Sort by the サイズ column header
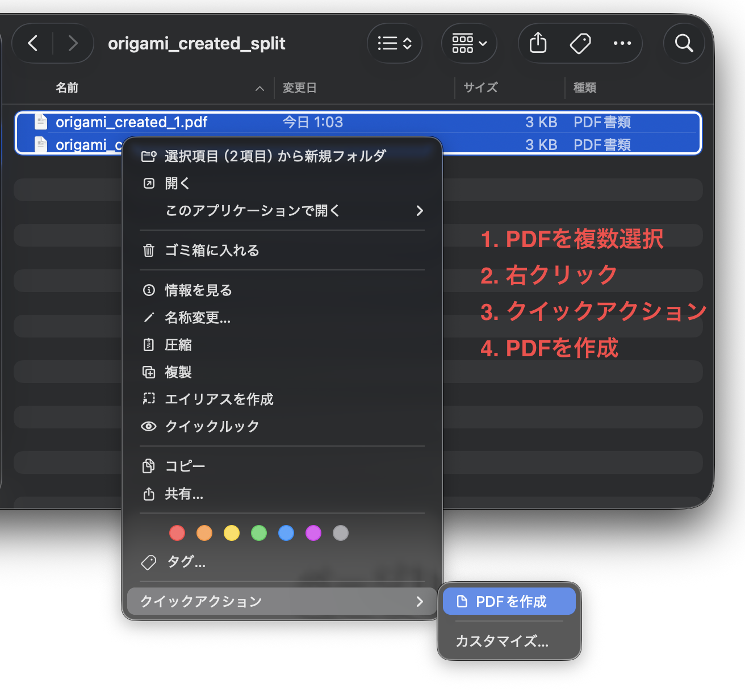Screen dimensions: 745x700 [x=480, y=88]
